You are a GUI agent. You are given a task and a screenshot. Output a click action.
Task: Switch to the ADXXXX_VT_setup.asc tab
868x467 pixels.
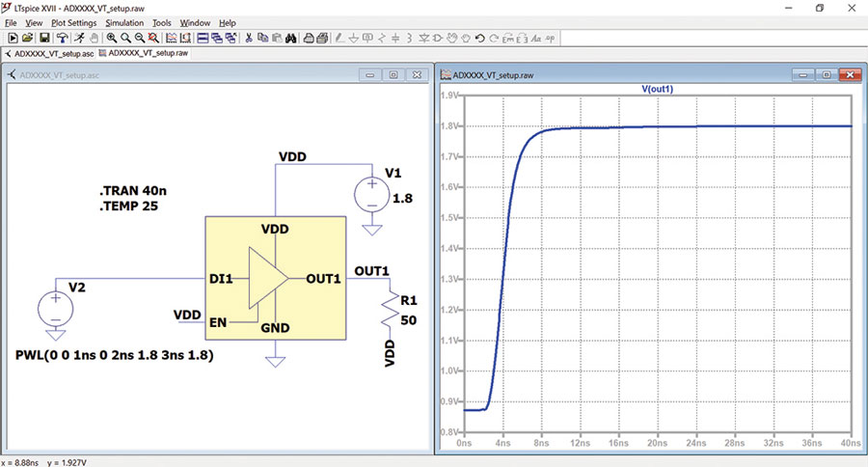(x=49, y=54)
